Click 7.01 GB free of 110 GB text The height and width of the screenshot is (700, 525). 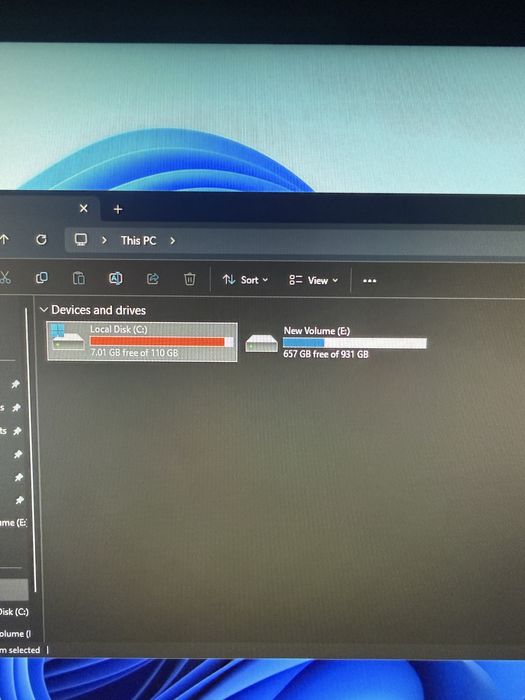coord(134,353)
